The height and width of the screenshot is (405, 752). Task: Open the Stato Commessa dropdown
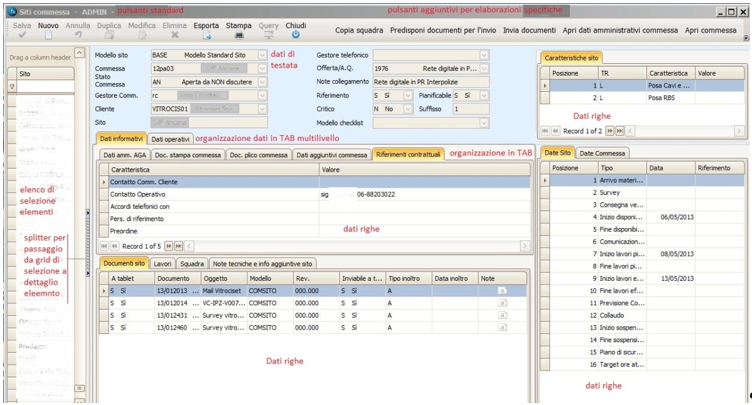click(x=263, y=82)
